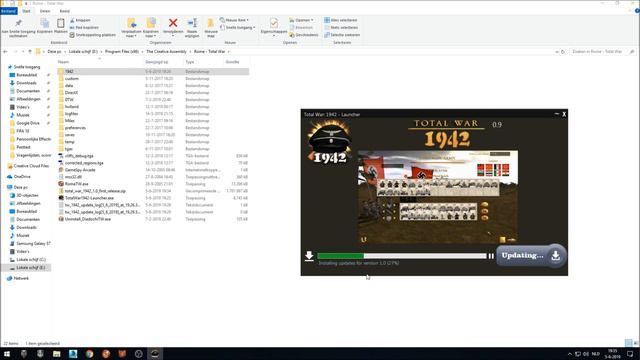Screen dimensions: 640x360
Task: Select the RomeTW.exe file
Action: click(x=76, y=184)
